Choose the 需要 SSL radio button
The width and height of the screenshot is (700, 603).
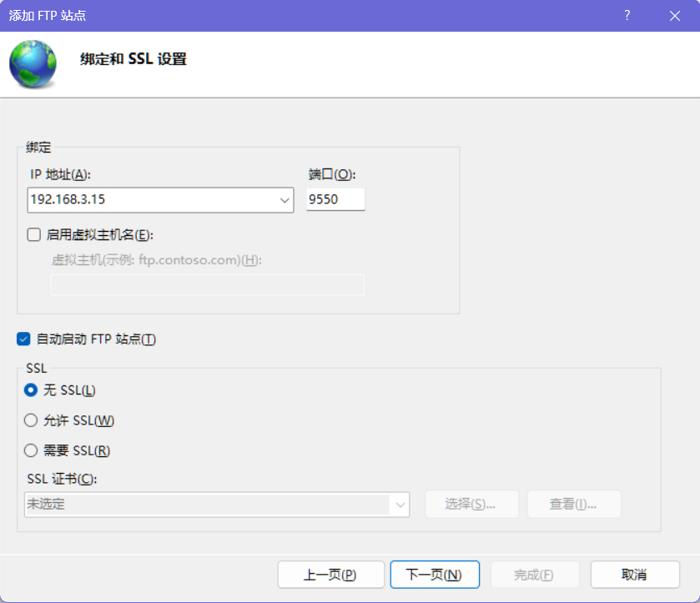point(30,450)
